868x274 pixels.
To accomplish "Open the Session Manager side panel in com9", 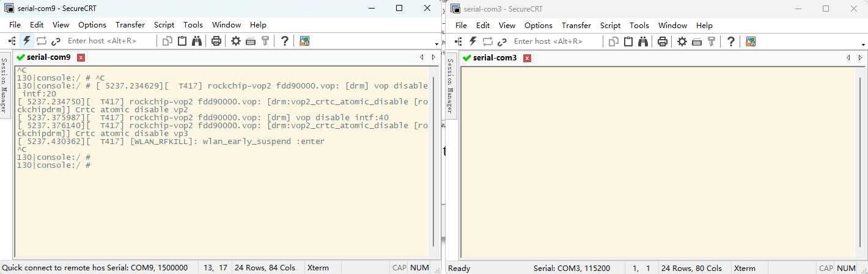I will coord(6,85).
